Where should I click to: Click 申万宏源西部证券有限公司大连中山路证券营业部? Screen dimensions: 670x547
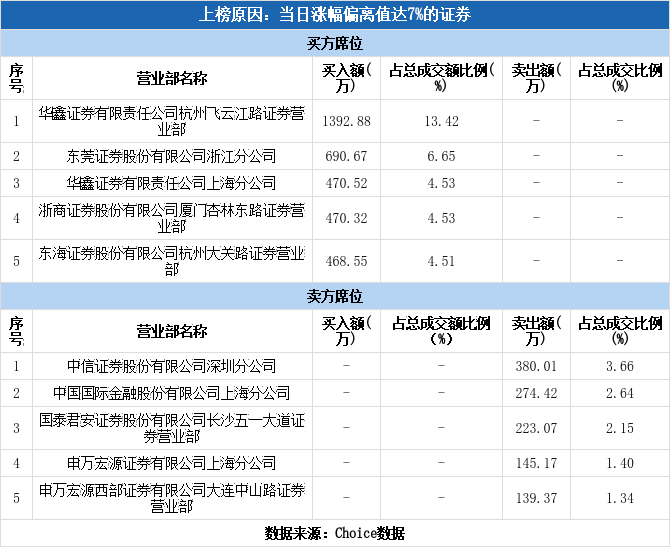pyautogui.click(x=172, y=498)
